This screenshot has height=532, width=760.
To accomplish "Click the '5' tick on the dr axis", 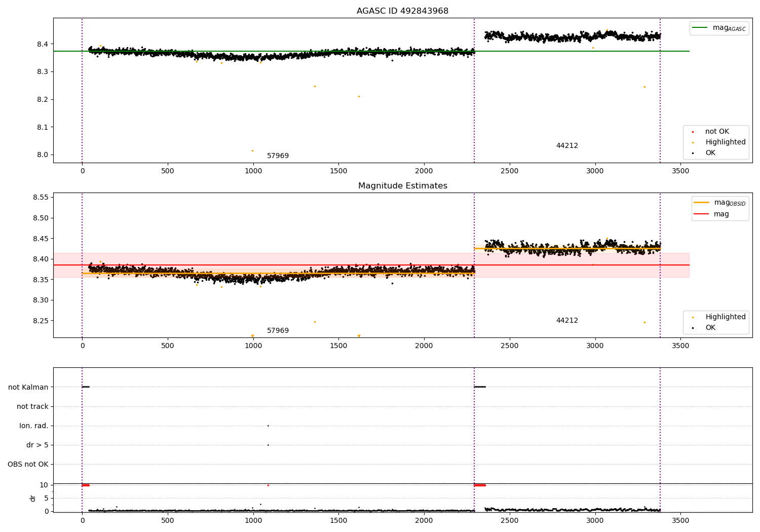I will [x=46, y=498].
